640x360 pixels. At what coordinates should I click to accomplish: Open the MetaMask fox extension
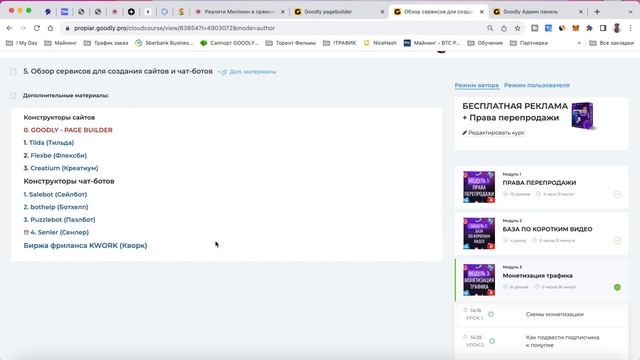point(576,28)
